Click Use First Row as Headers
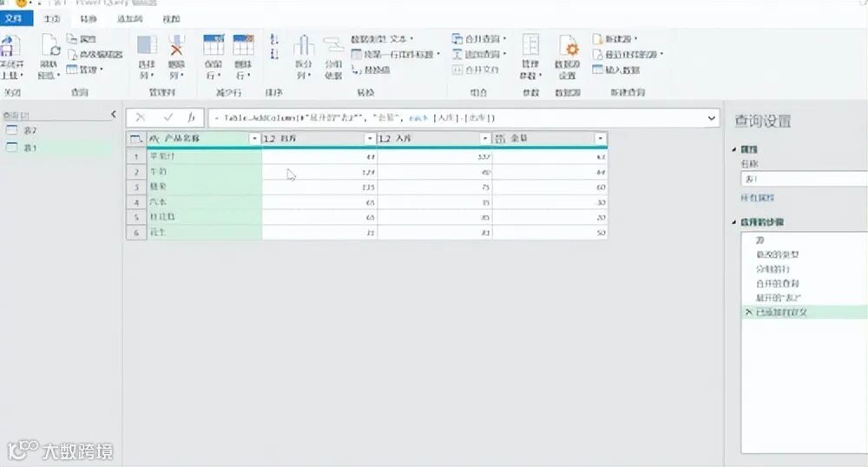 (395, 54)
